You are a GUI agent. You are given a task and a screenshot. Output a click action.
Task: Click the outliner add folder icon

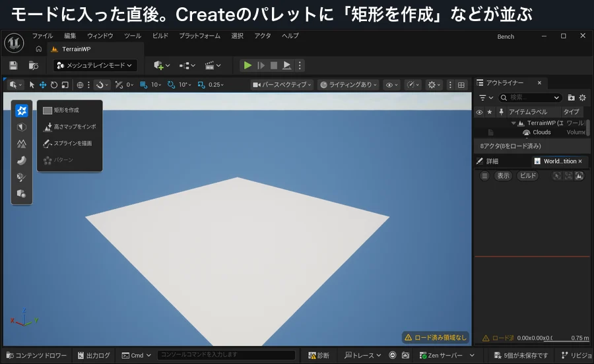click(x=571, y=98)
